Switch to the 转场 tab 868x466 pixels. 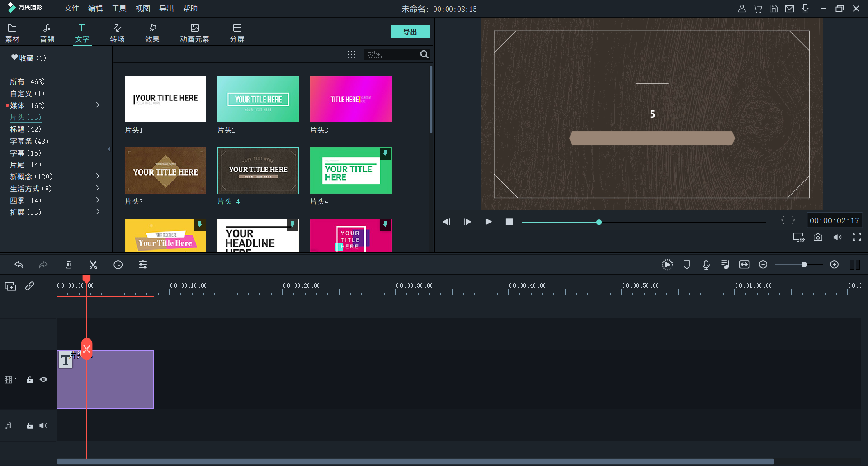click(117, 33)
